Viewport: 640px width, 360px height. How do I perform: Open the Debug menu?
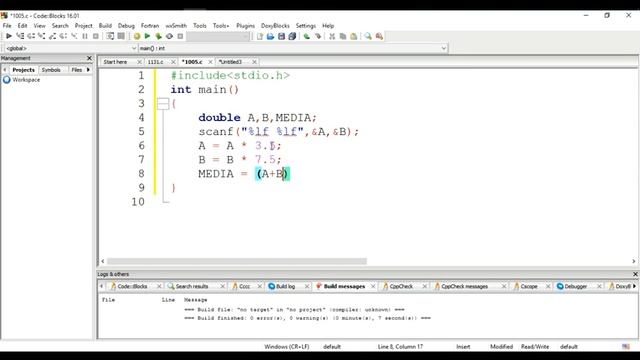coord(126,26)
